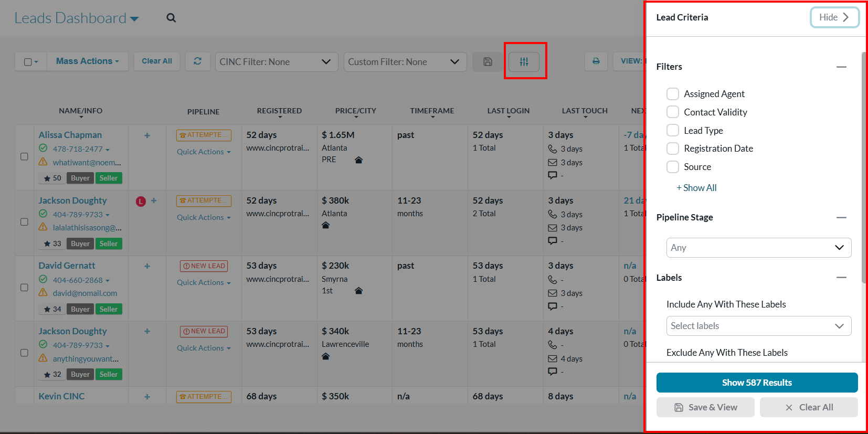
Task: Open the Pipeline Stage Any dropdown
Action: click(x=759, y=248)
